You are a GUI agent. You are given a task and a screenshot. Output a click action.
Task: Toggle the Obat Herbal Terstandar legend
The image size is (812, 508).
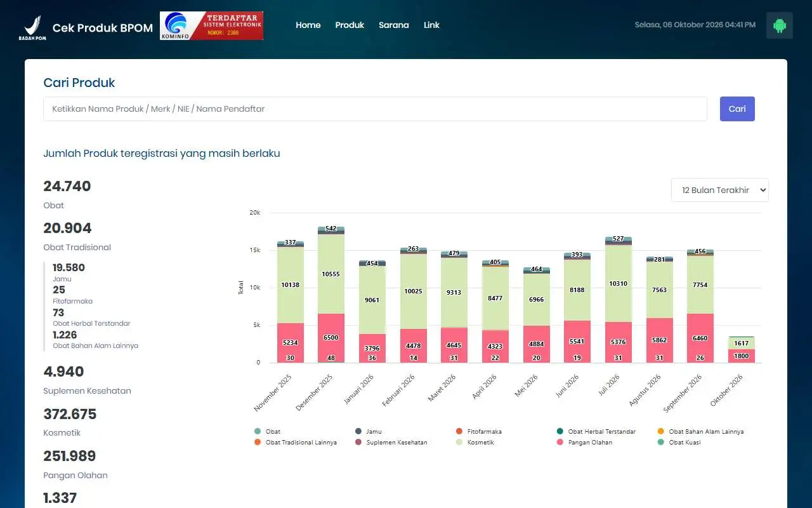(596, 432)
